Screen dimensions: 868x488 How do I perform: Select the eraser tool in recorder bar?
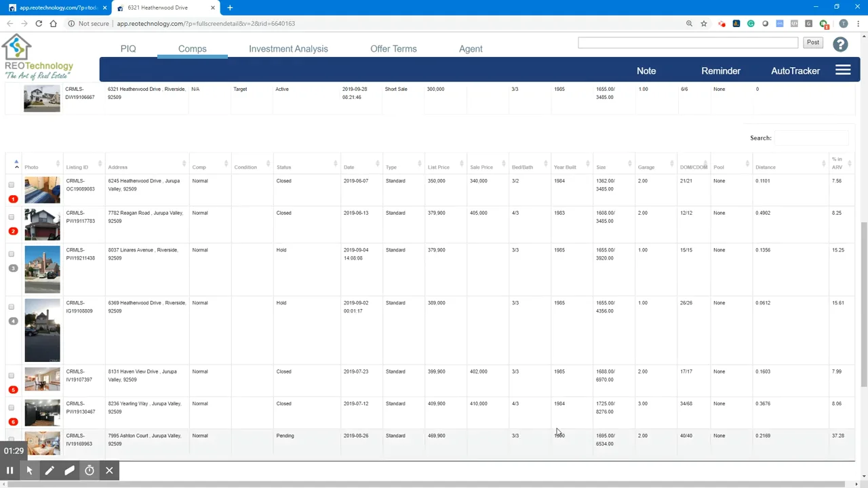click(69, 470)
